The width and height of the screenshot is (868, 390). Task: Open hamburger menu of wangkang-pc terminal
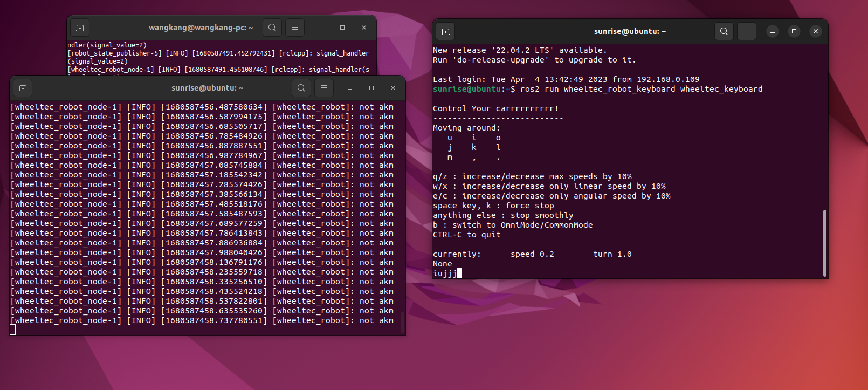295,28
